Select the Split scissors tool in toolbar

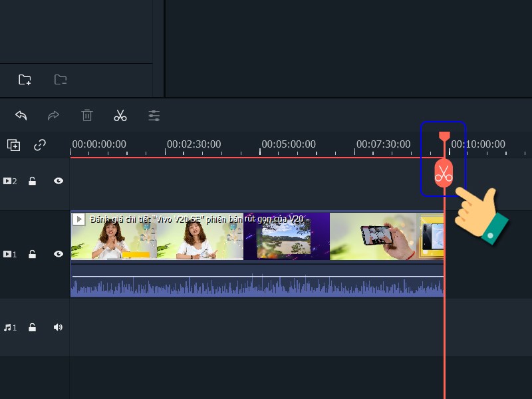(x=120, y=115)
